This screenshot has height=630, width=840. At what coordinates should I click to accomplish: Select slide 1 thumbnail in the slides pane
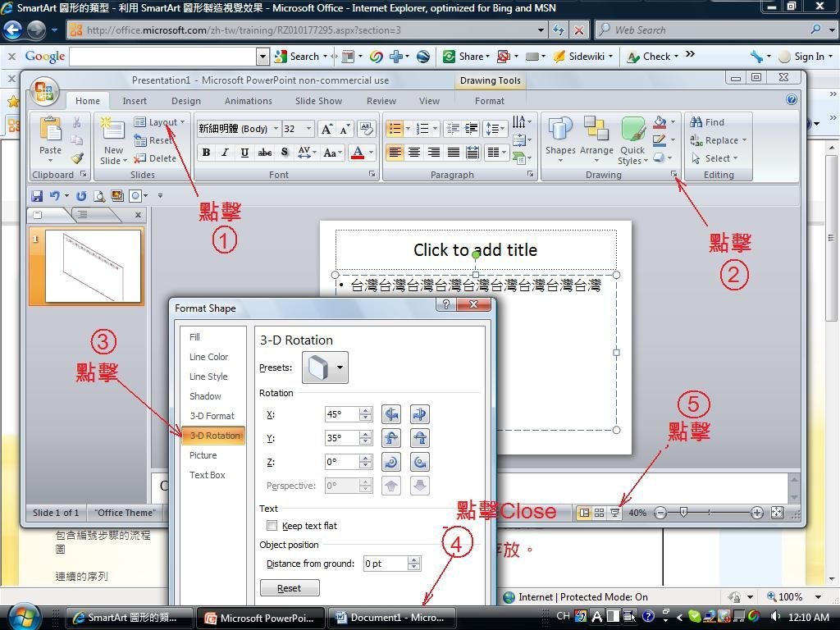click(x=93, y=267)
